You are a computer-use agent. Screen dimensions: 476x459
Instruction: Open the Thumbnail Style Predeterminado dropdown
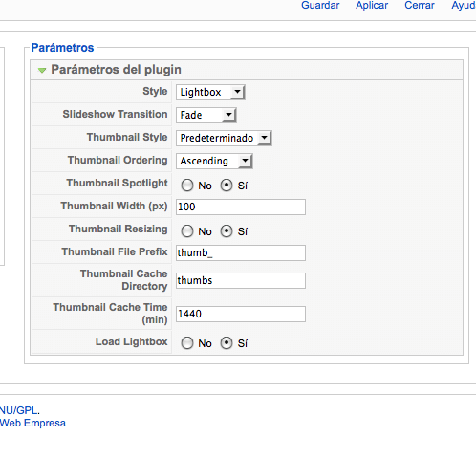224,138
